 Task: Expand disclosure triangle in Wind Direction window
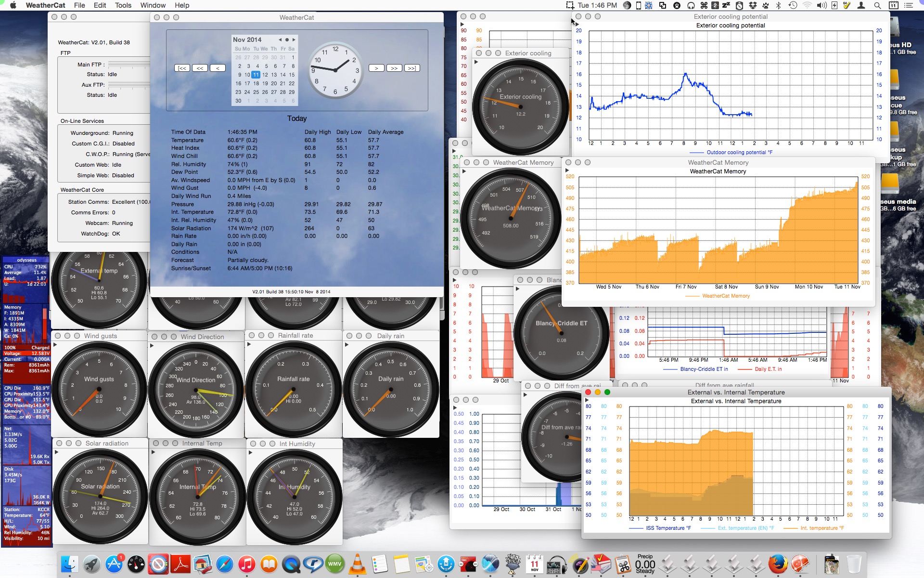pyautogui.click(x=152, y=346)
